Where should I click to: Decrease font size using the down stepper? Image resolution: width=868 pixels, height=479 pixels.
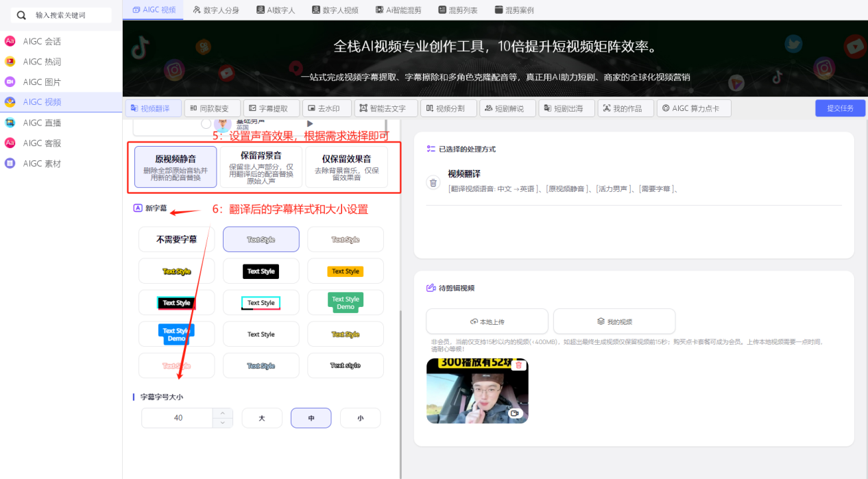coord(223,421)
